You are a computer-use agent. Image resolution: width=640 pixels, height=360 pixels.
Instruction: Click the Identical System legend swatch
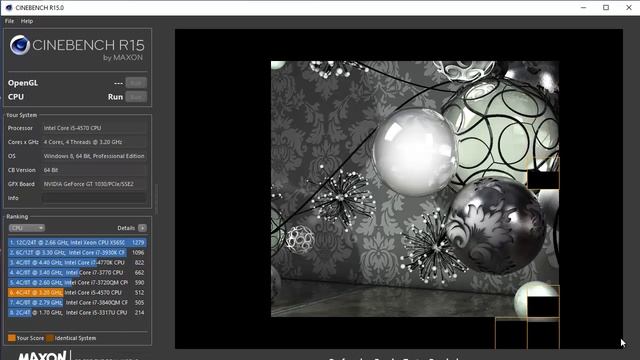pyautogui.click(x=50, y=338)
